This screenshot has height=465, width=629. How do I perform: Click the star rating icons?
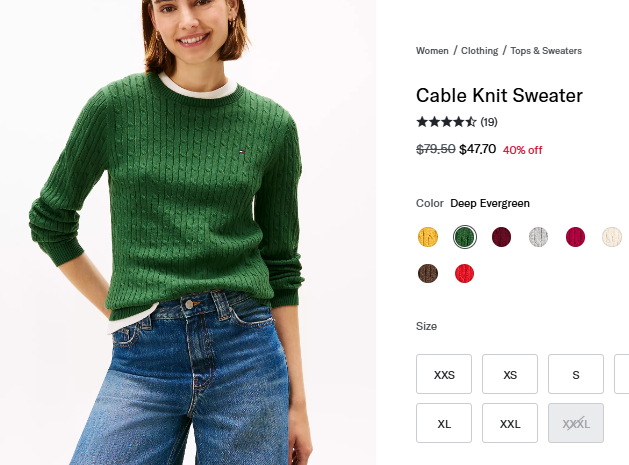click(446, 122)
